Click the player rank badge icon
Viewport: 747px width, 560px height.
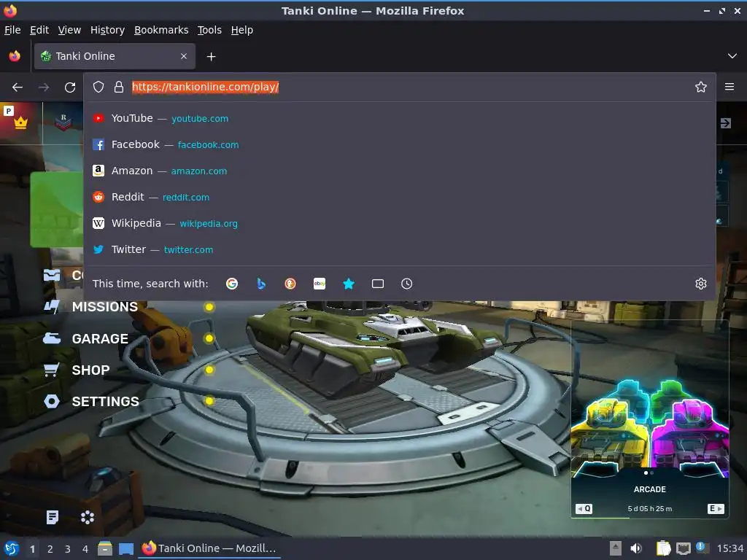click(x=63, y=122)
